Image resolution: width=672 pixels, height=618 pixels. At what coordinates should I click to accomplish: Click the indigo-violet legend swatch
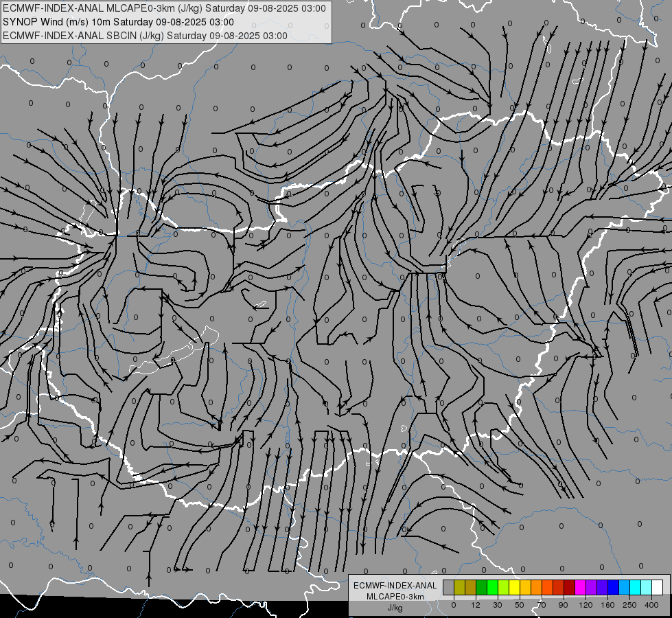click(603, 587)
